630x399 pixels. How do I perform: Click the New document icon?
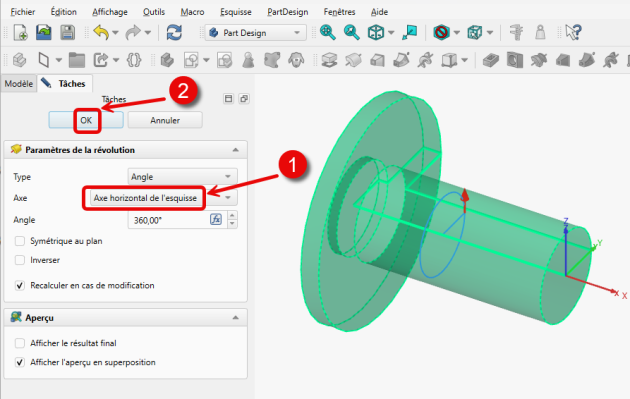(x=20, y=32)
